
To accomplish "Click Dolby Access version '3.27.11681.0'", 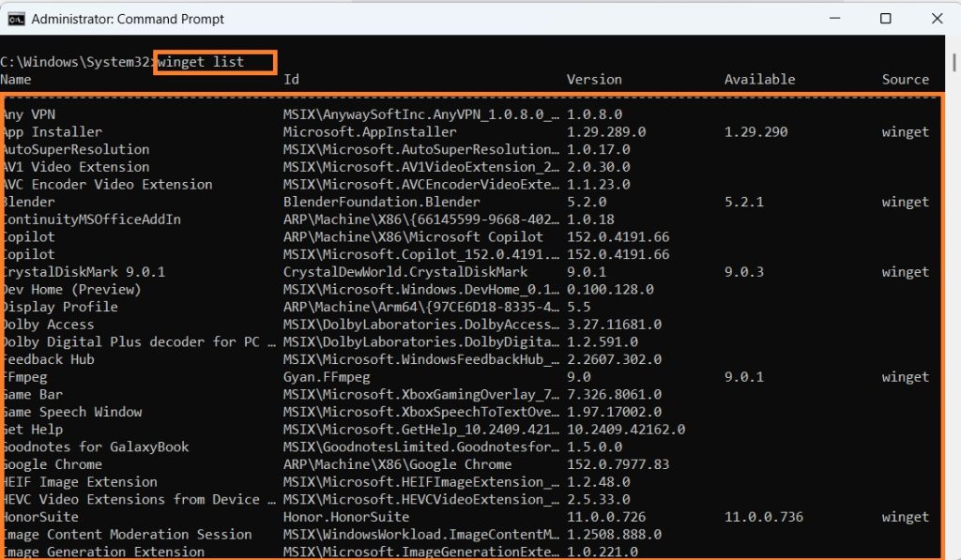I will pos(614,325).
